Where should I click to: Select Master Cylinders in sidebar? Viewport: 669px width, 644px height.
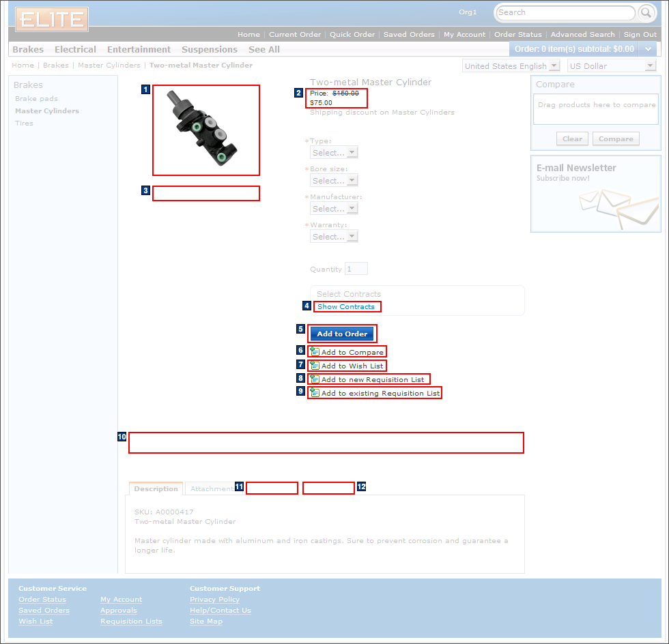click(47, 111)
